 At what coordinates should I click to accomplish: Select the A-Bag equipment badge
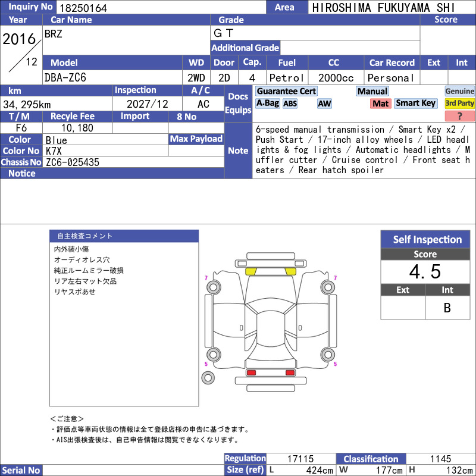(x=267, y=103)
